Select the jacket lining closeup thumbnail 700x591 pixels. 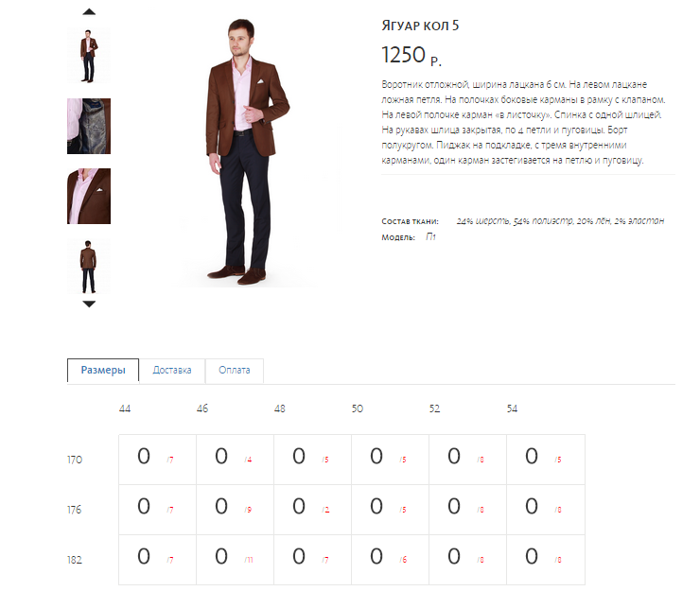tap(89, 127)
